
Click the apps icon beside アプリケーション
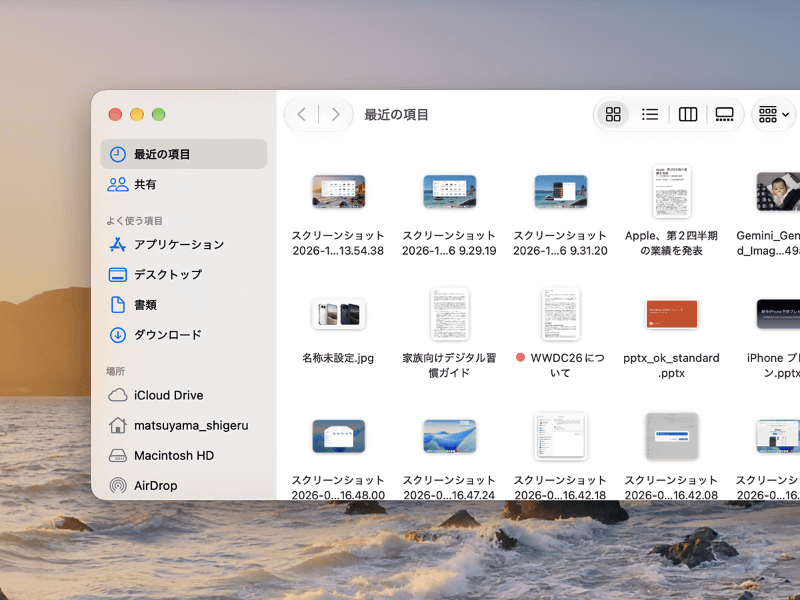pyautogui.click(x=118, y=244)
